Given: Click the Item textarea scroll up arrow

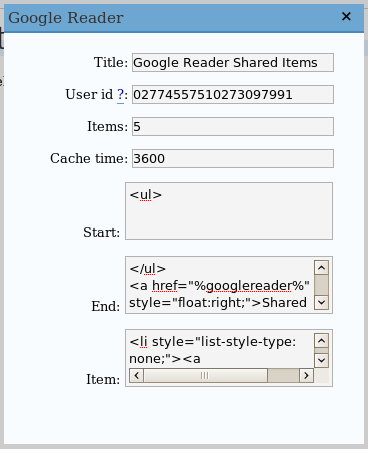Looking at the screenshot, I should (x=322, y=341).
